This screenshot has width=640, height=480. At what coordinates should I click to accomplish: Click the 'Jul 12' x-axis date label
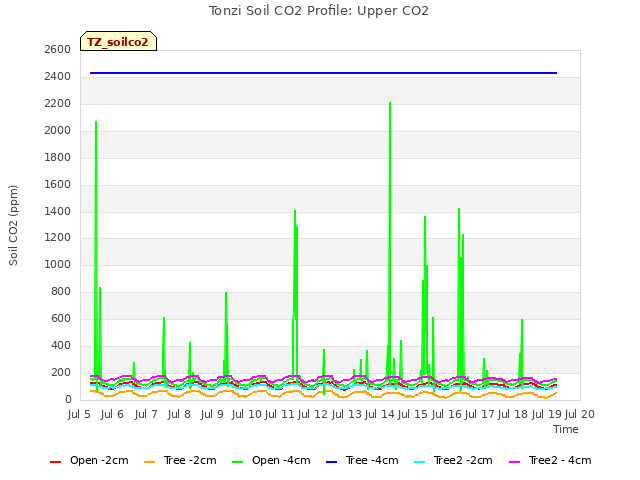(x=313, y=415)
